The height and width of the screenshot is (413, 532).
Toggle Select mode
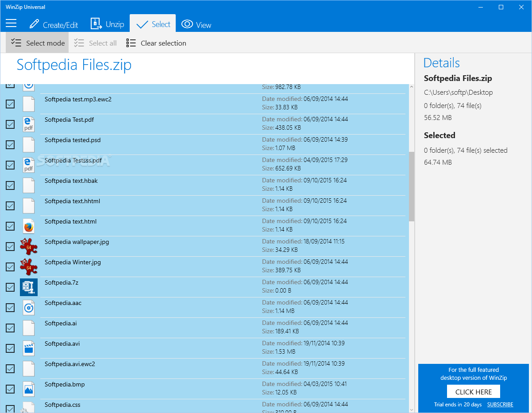coord(38,43)
